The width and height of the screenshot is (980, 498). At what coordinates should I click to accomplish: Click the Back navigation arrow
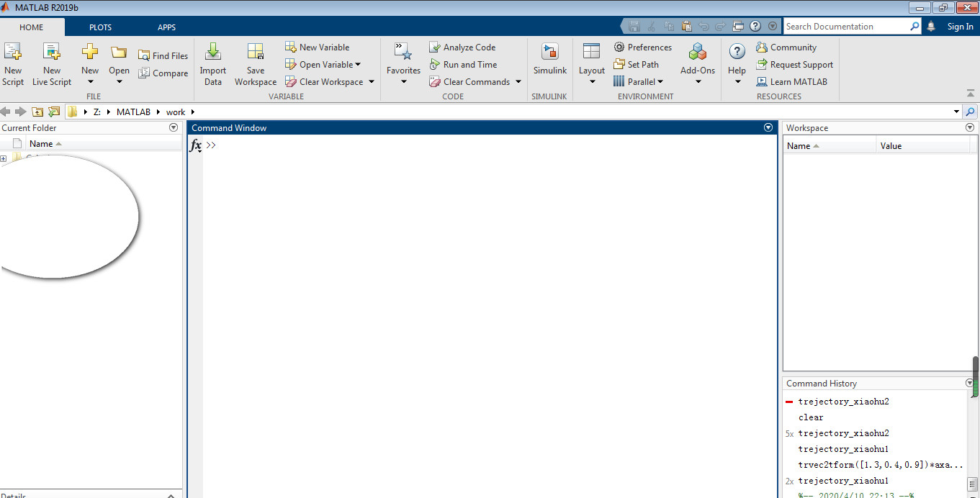click(x=6, y=112)
